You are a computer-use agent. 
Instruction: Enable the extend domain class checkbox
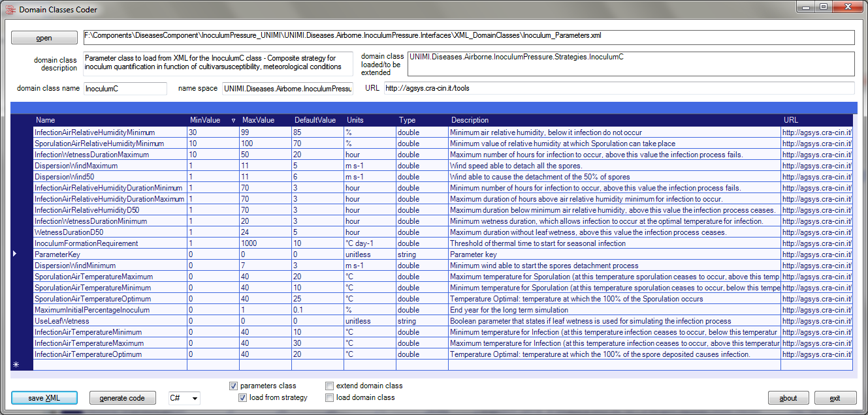330,386
